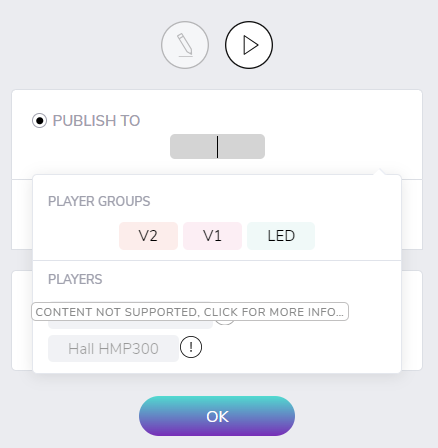Click the triangle inside the play circle
438x448 pixels.
pos(251,45)
